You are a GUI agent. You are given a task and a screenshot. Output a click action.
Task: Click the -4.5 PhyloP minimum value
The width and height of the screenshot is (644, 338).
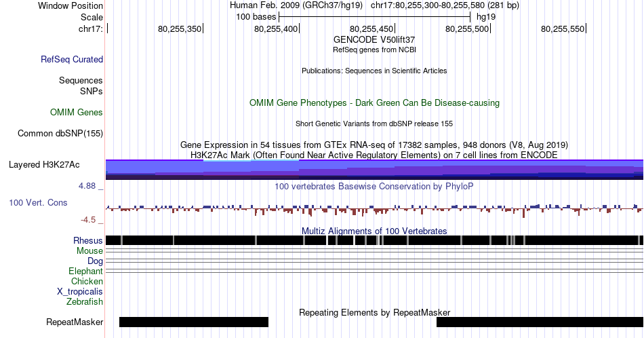(x=88, y=220)
